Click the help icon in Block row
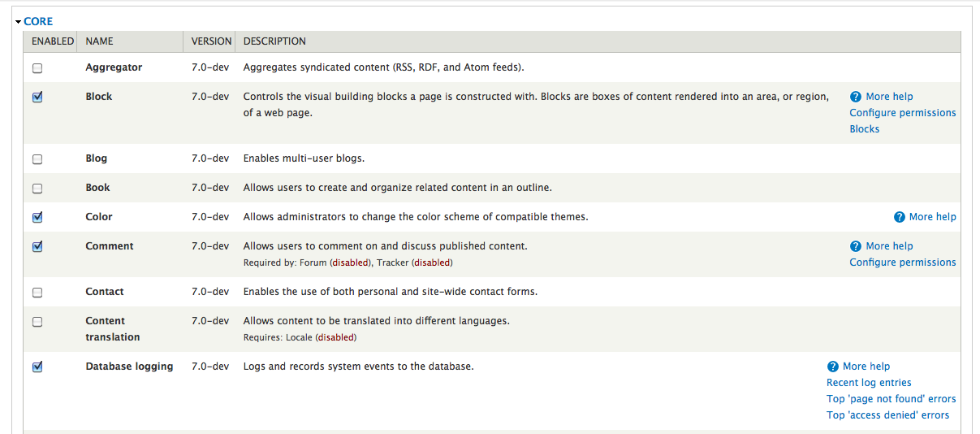This screenshot has height=434, width=980. [855, 97]
